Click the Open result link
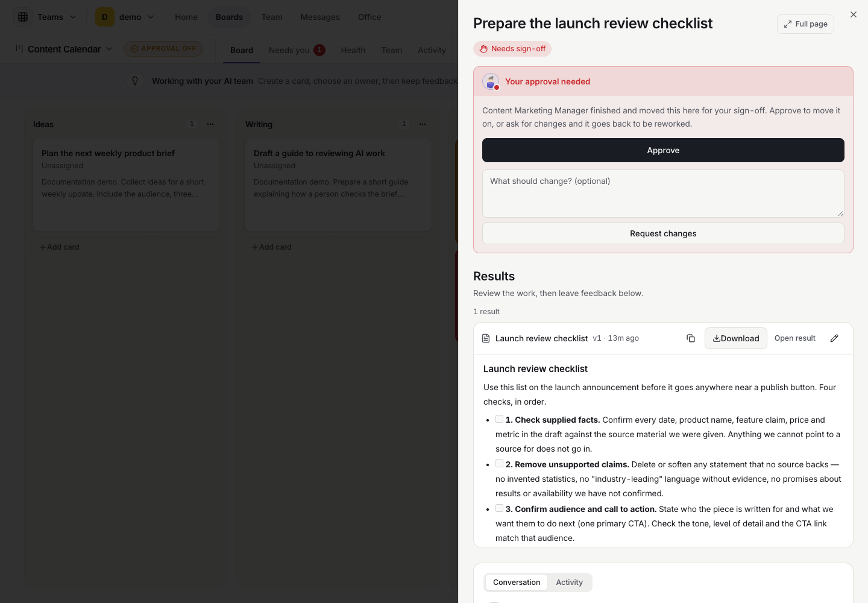The width and height of the screenshot is (868, 603). [x=795, y=338]
